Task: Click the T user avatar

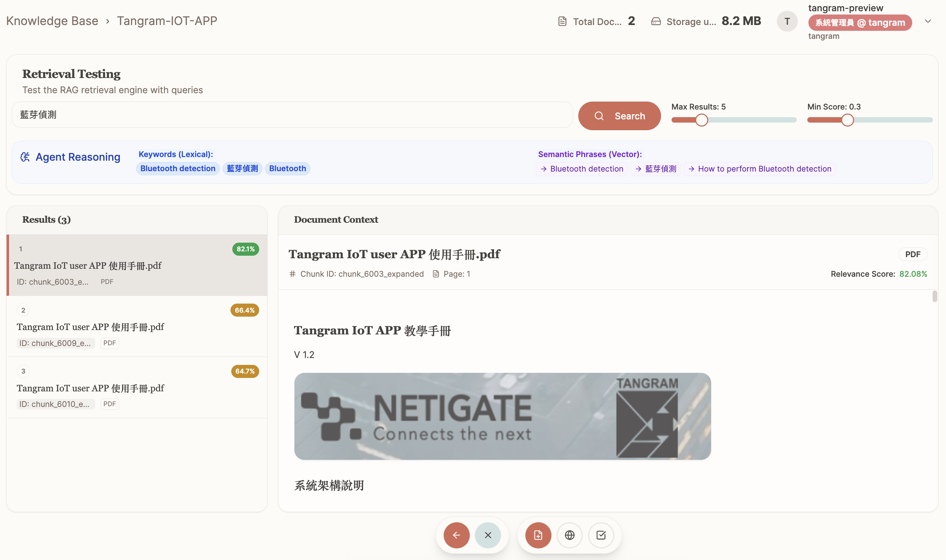Action: pyautogui.click(x=787, y=21)
